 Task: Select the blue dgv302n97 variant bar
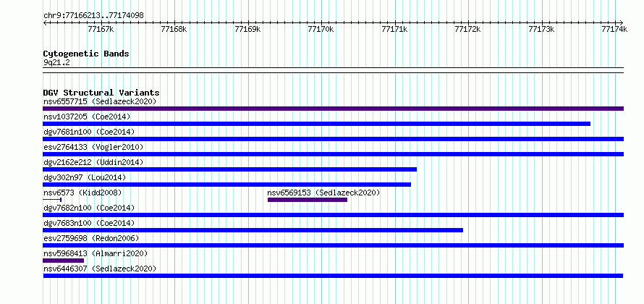point(226,185)
